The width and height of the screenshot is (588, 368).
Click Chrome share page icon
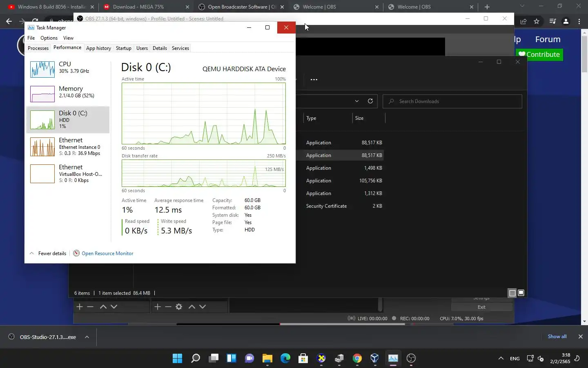[x=523, y=21]
